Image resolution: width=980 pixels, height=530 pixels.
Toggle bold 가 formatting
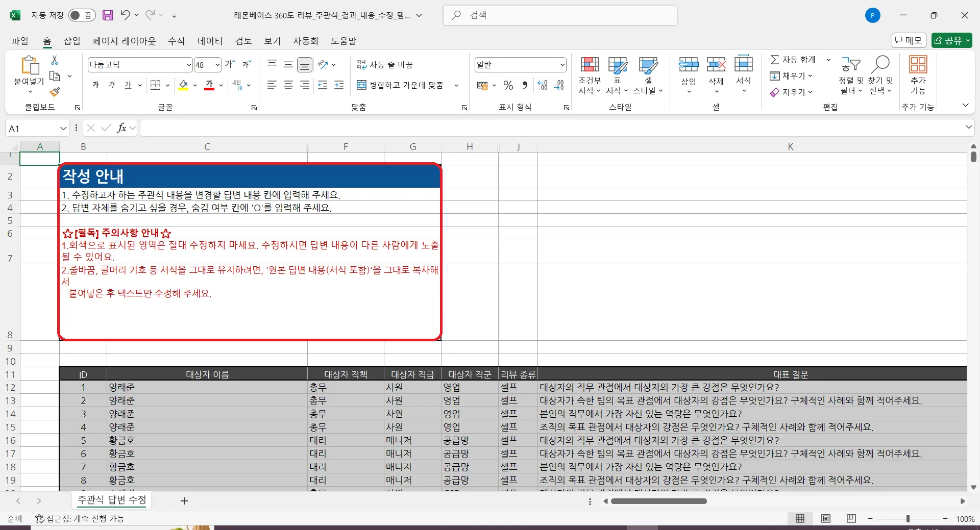95,85
